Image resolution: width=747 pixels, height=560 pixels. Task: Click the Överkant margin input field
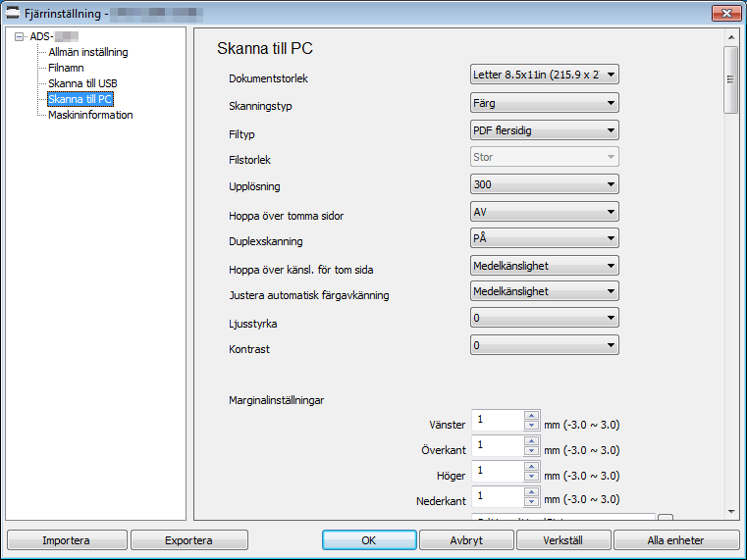(x=498, y=446)
